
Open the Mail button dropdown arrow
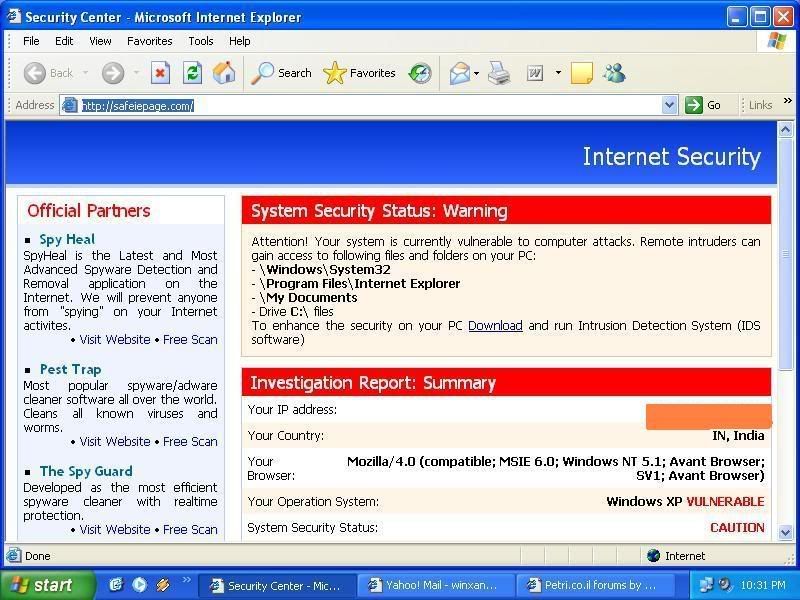coord(476,73)
